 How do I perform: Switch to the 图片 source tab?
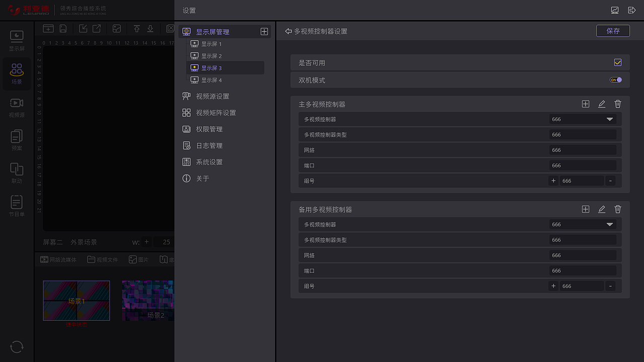pos(139,259)
